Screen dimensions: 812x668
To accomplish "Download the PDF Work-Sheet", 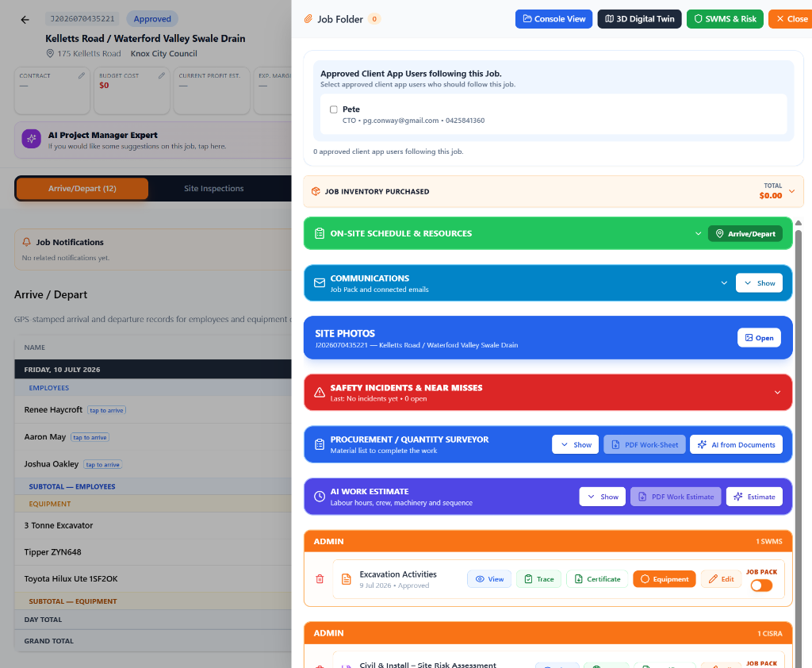I will 645,444.
